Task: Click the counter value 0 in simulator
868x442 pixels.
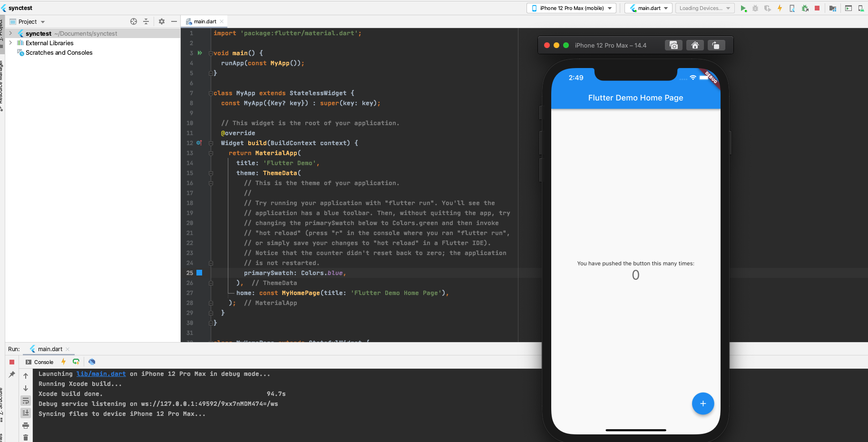Action: 635,275
